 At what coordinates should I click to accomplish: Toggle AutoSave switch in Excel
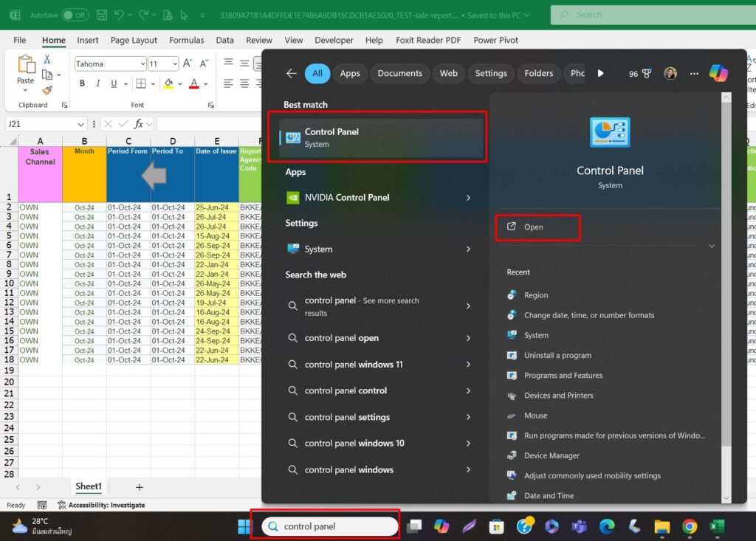75,15
